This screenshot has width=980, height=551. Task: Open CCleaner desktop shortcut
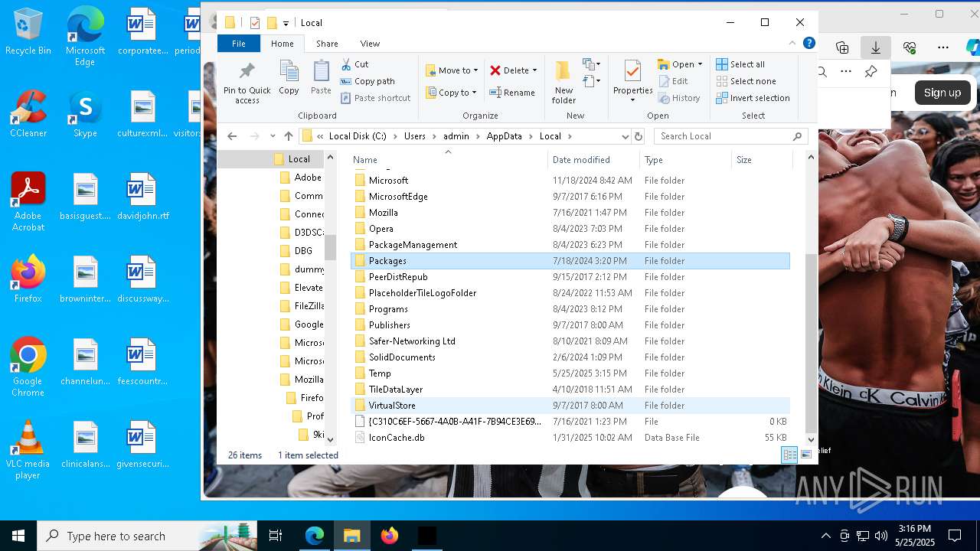(28, 114)
